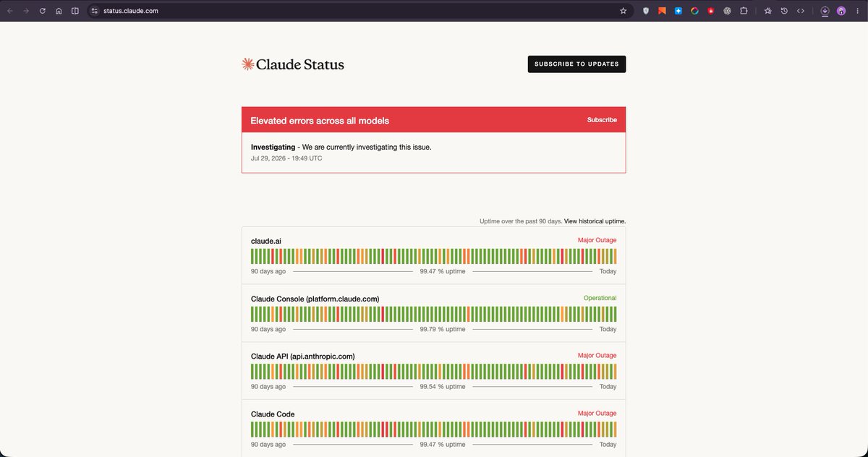Click oldest bar in Claude Code uptime chart
The image size is (868, 457).
(x=252, y=430)
